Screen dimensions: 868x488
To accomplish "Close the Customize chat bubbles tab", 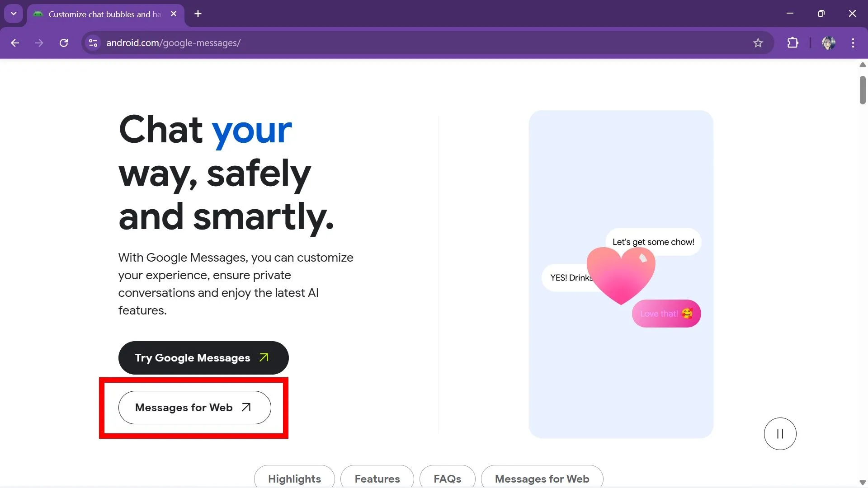I will (174, 14).
